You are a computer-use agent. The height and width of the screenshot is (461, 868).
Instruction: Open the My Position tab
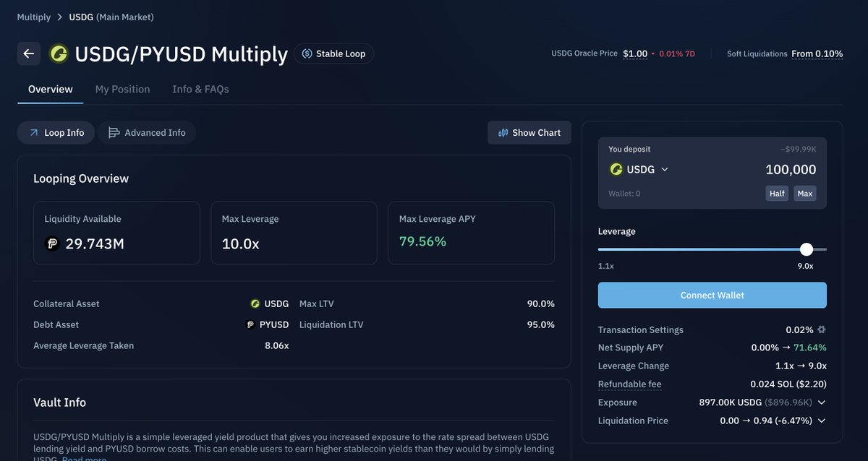click(122, 90)
